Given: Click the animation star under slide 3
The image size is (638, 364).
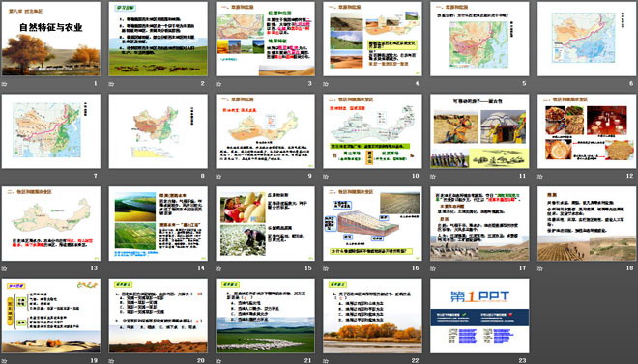Looking at the screenshot, I should (218, 84).
